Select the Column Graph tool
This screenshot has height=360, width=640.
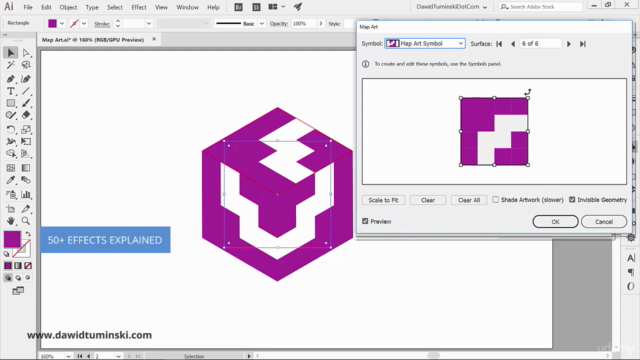(x=26, y=195)
